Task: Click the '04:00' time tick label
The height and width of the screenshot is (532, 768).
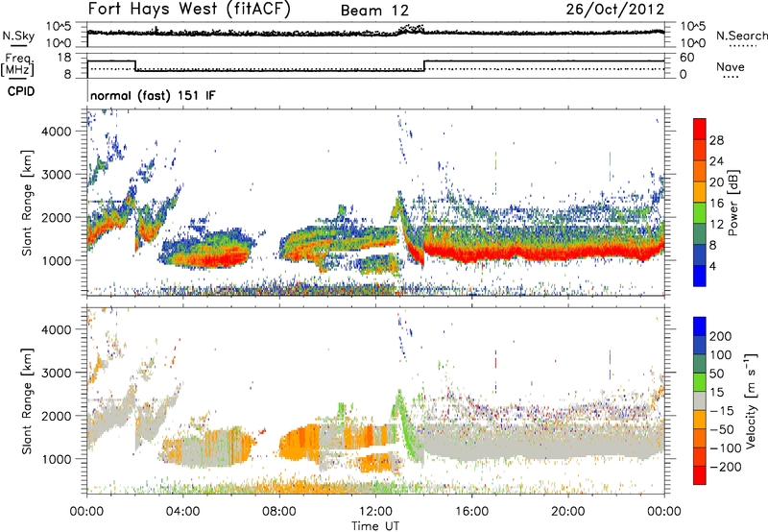Action: [182, 512]
